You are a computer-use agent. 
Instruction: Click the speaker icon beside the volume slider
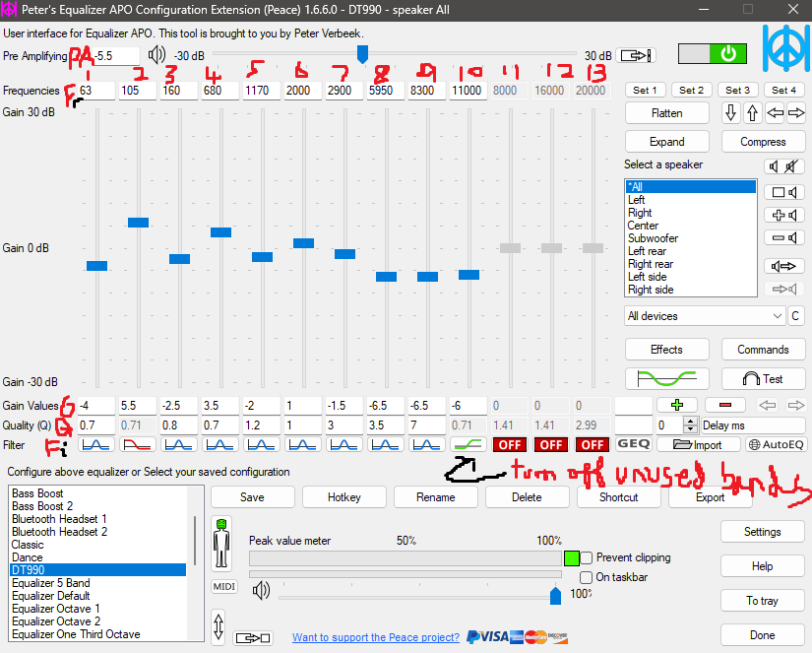262,590
